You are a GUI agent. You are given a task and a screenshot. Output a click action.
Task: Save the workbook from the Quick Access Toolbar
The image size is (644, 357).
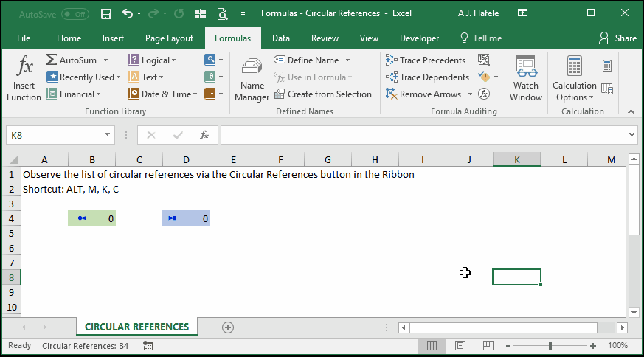pos(106,14)
